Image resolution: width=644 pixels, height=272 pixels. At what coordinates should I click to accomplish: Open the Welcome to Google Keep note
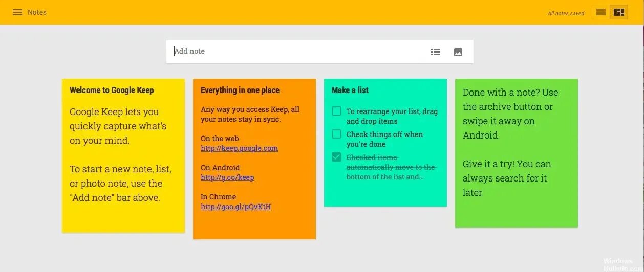pos(123,156)
